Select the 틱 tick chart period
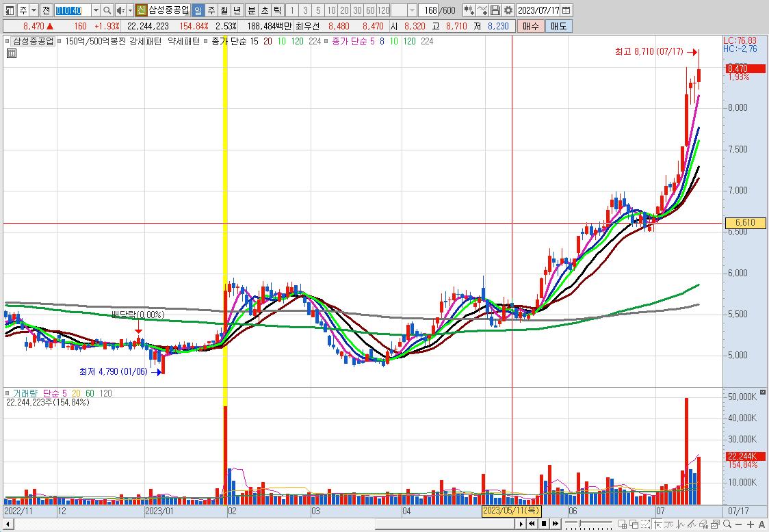 click(x=277, y=10)
